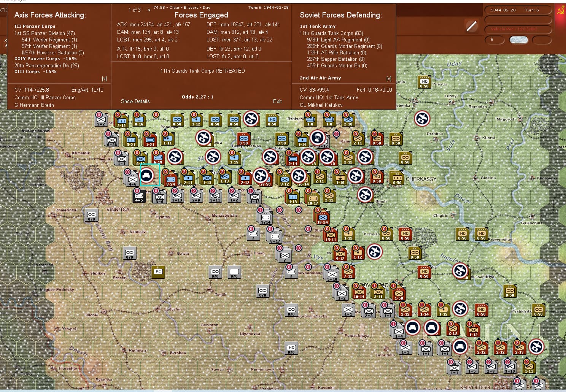Click the 1944-02-28 Turn 6 date field
The height and width of the screenshot is (392, 566).
coord(518,10)
